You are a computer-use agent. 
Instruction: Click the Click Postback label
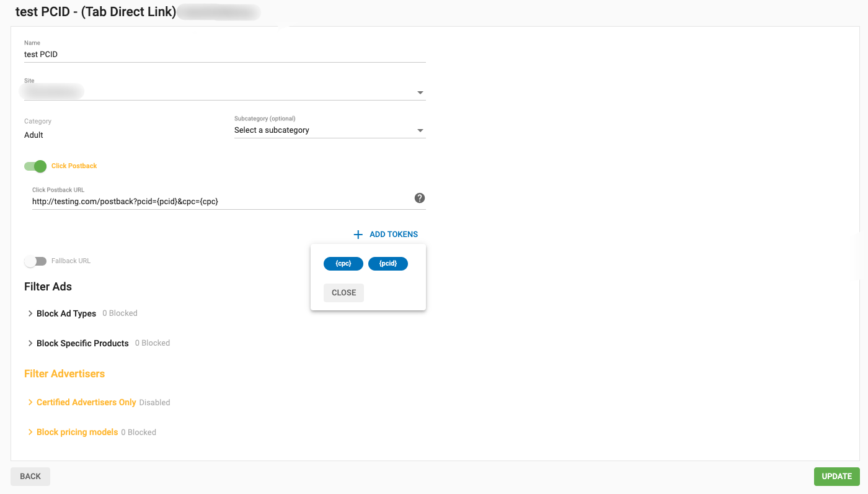pos(74,166)
